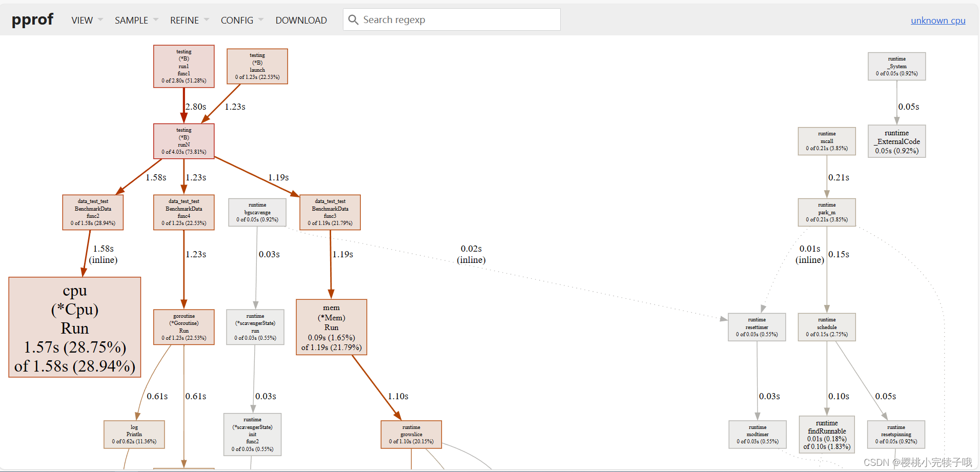Select the runtime _ExternalCode node
Viewport: 980px width, 472px height.
tap(897, 141)
